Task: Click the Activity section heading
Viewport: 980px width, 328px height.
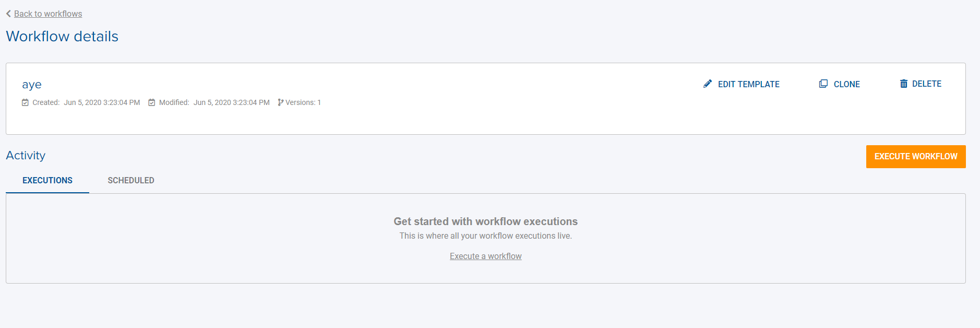Action: [x=26, y=155]
